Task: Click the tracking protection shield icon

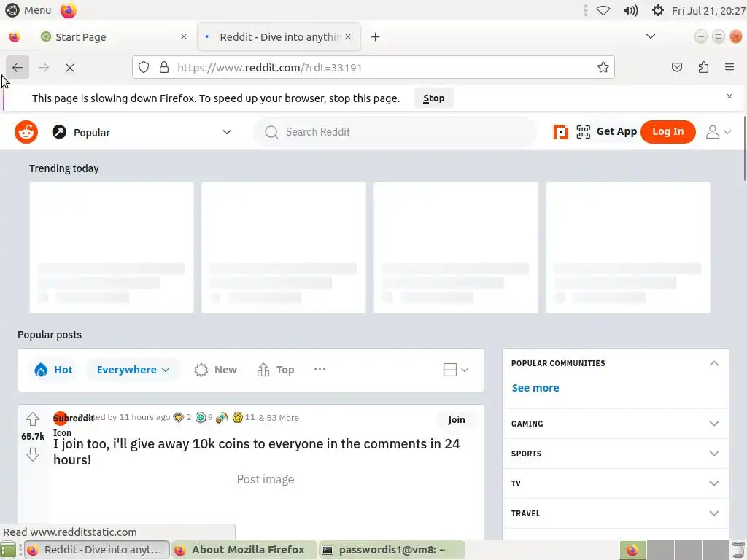Action: (x=144, y=67)
